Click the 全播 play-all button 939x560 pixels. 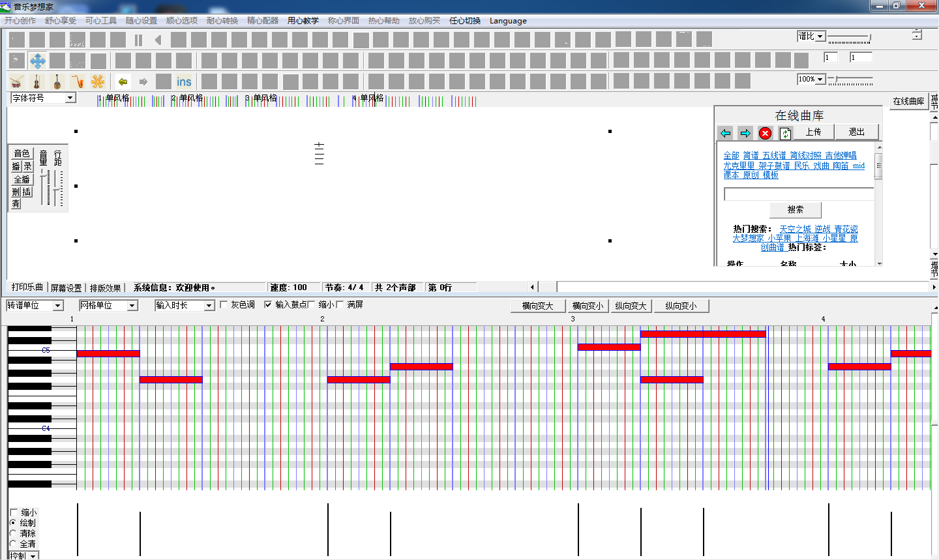click(22, 179)
